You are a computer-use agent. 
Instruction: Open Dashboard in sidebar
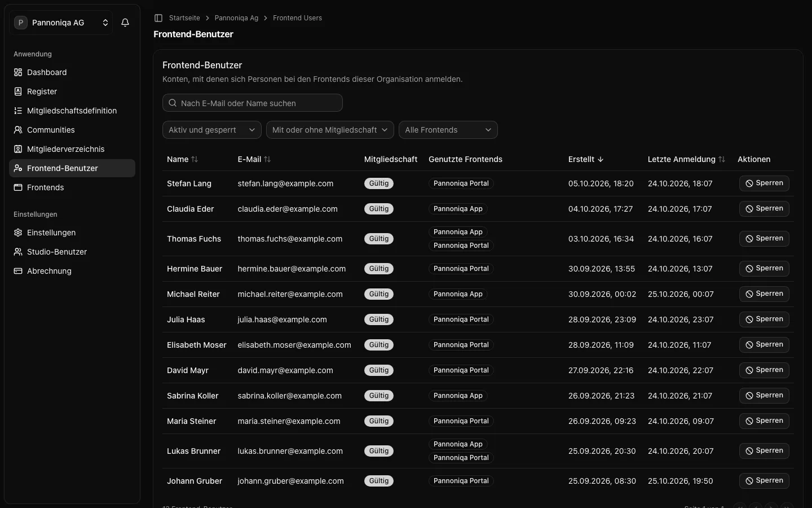point(72,72)
